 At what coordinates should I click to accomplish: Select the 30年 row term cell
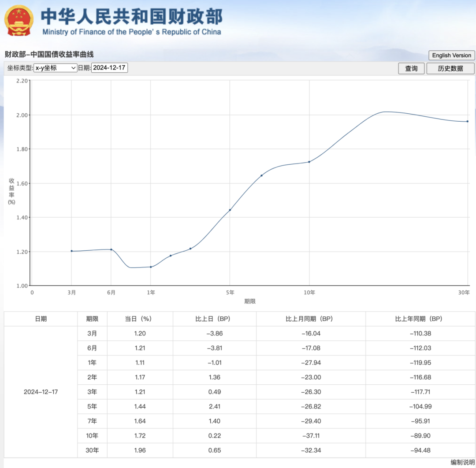click(92, 450)
